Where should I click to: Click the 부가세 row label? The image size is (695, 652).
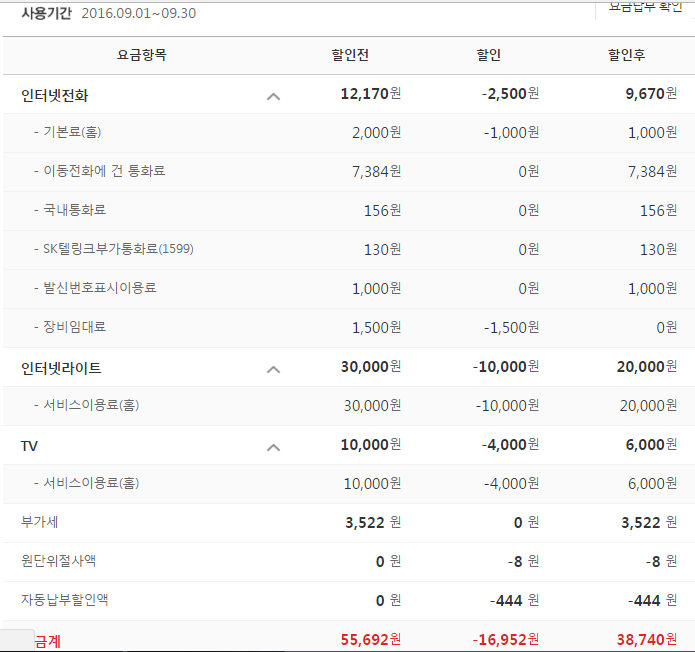[39, 522]
